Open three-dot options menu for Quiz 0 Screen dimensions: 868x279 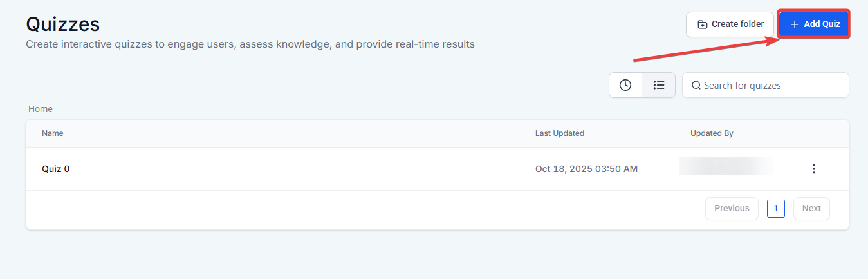click(813, 169)
